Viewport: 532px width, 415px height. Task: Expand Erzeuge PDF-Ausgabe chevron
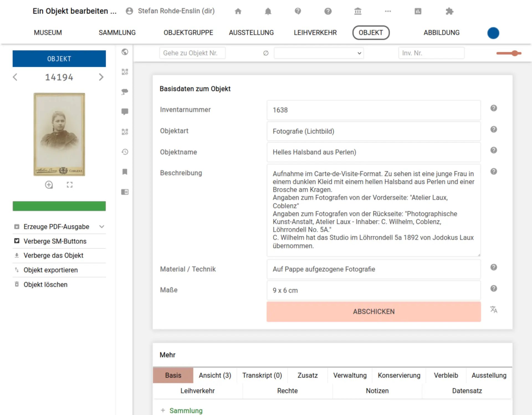click(x=102, y=227)
